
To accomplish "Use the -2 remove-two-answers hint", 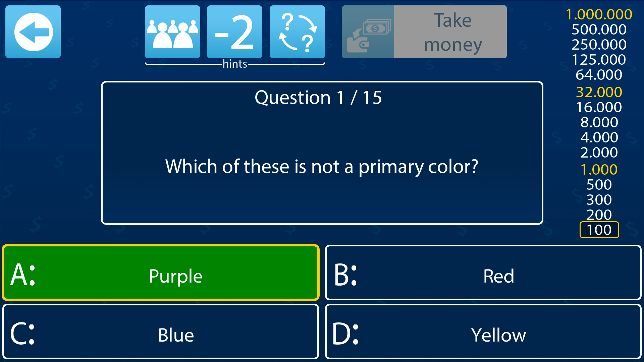I will point(234,32).
